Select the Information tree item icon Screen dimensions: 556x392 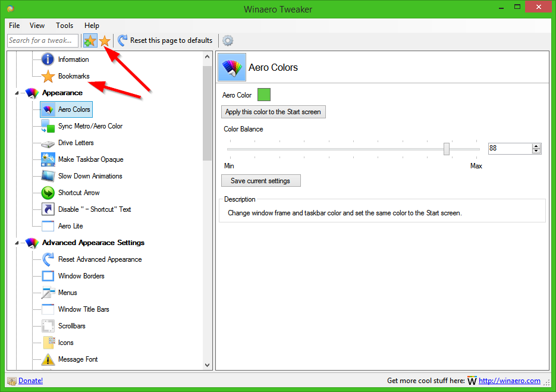pos(48,59)
